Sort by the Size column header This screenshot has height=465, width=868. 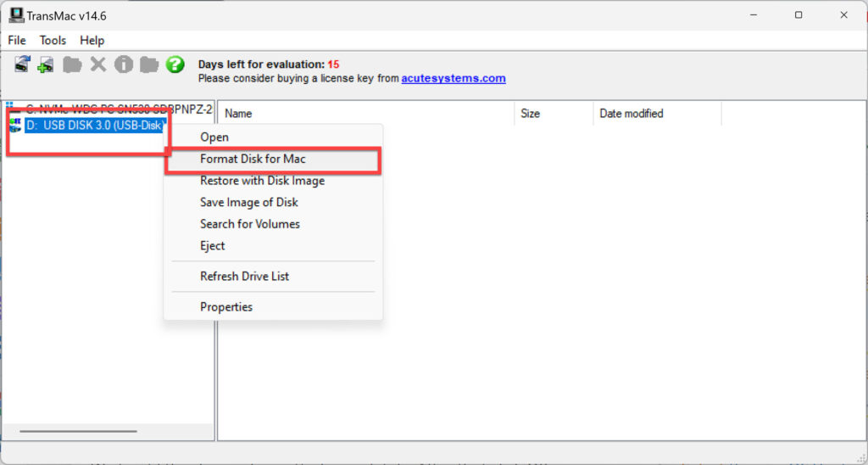point(554,113)
